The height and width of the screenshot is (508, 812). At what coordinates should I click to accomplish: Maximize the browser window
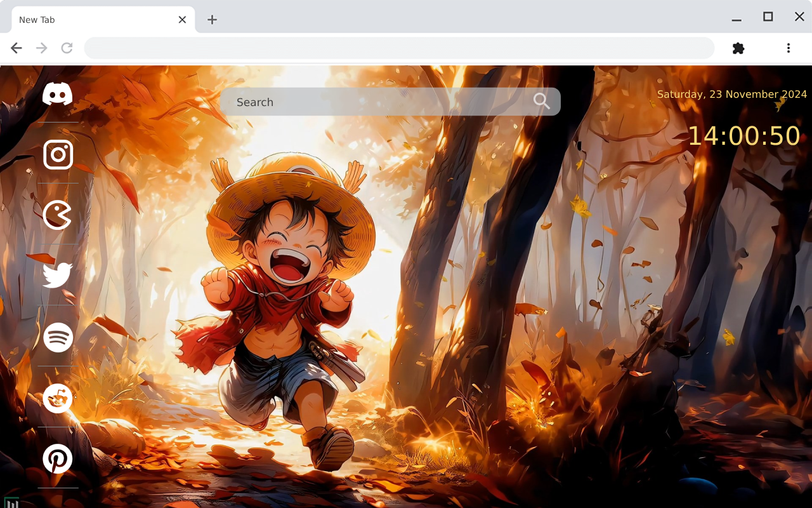pos(768,17)
